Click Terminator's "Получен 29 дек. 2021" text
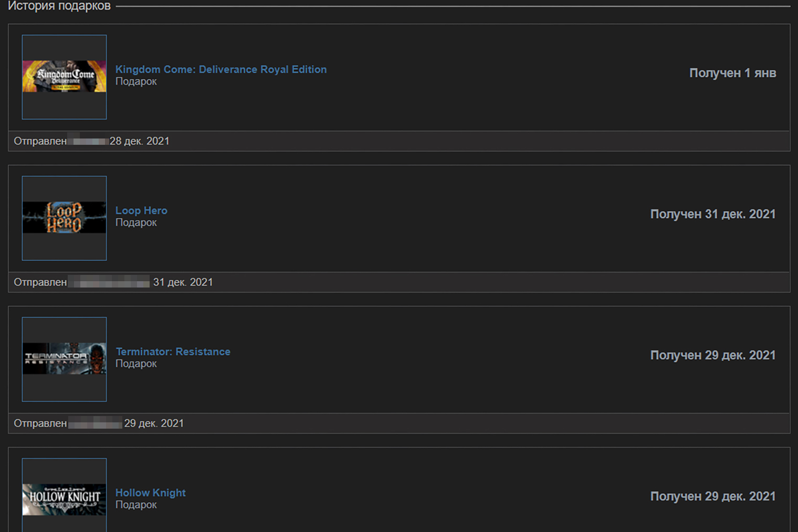The image size is (798, 532). [x=712, y=355]
